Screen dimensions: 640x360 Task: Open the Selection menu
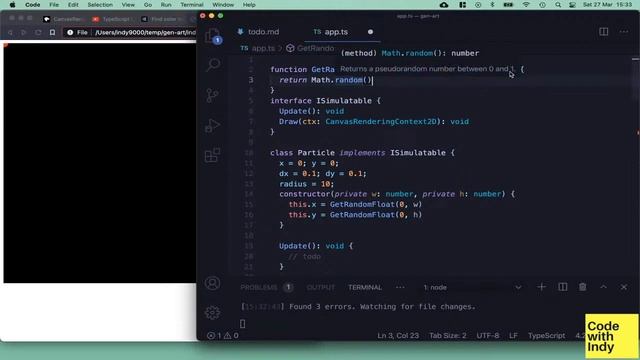100,5
